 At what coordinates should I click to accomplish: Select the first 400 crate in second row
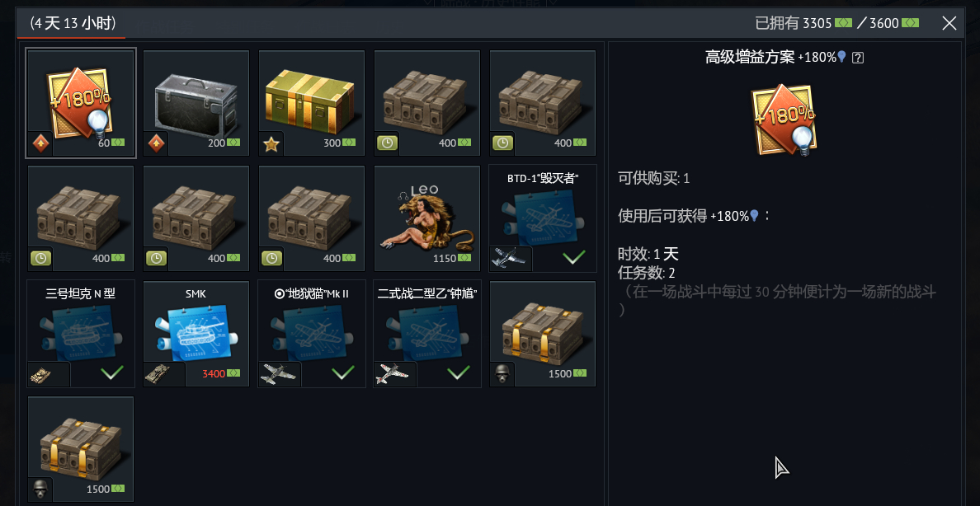tap(81, 218)
